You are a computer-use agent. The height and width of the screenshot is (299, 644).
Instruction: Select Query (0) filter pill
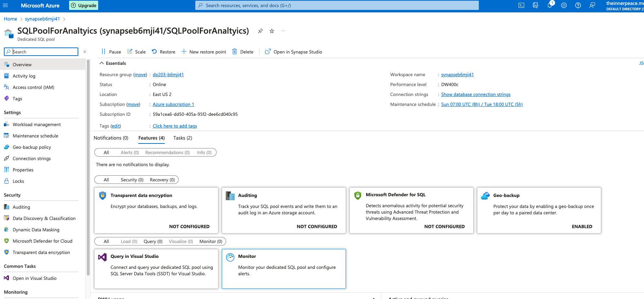[153, 241]
